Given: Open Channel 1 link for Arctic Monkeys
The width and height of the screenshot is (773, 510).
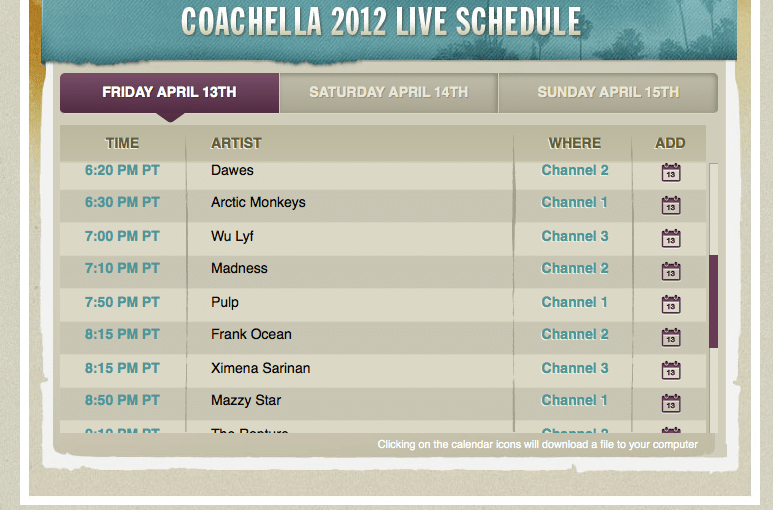Looking at the screenshot, I should [574, 203].
